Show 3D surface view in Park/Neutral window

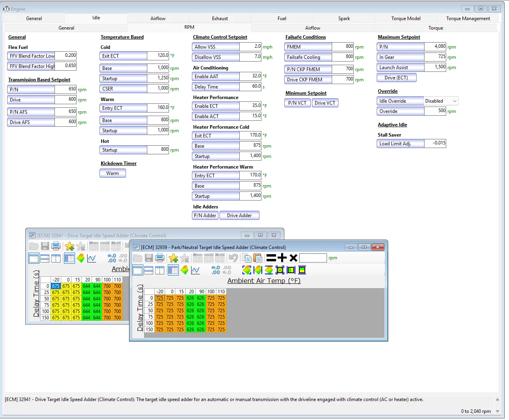[x=184, y=270]
